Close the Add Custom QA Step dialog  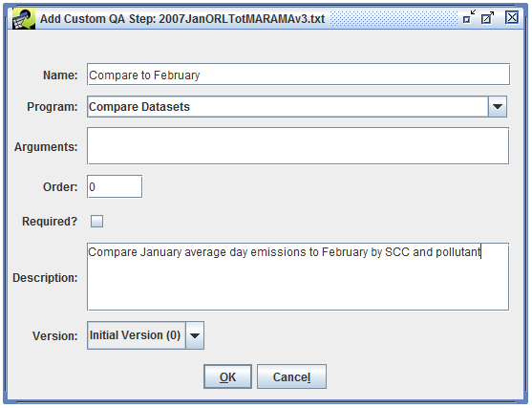[511, 17]
